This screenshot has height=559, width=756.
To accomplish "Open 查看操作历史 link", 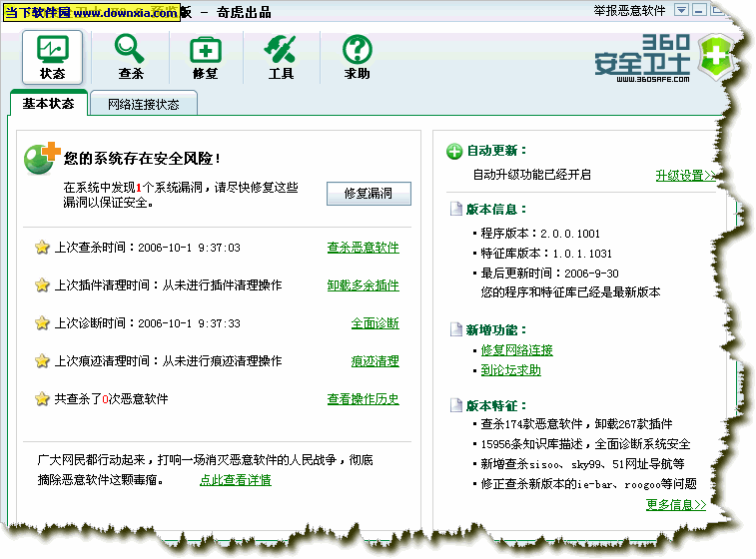I will pyautogui.click(x=364, y=399).
